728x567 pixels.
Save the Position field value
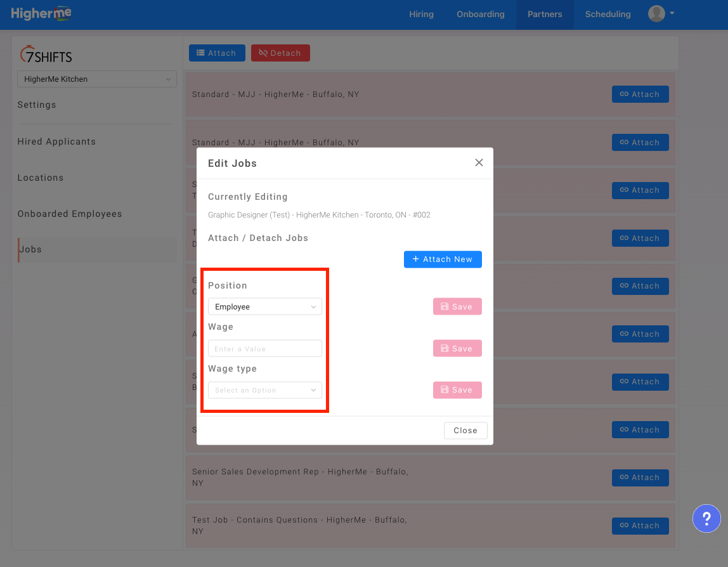click(457, 307)
